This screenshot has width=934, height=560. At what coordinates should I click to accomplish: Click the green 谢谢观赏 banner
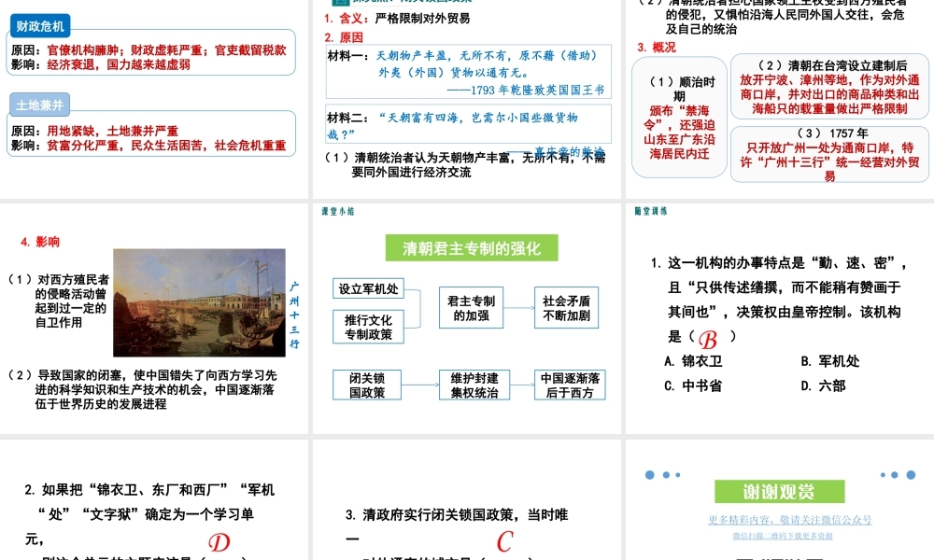coord(778,492)
